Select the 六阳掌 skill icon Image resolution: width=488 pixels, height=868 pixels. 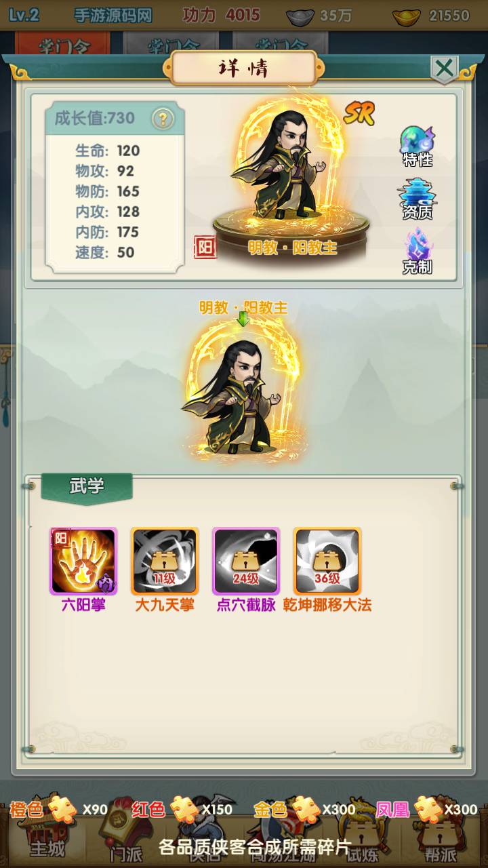84,561
